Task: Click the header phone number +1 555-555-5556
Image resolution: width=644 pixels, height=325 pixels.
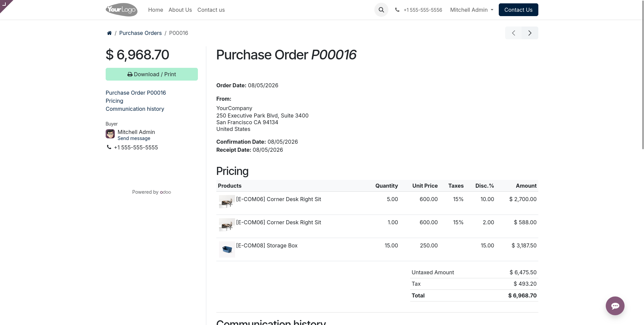Action: tap(423, 10)
